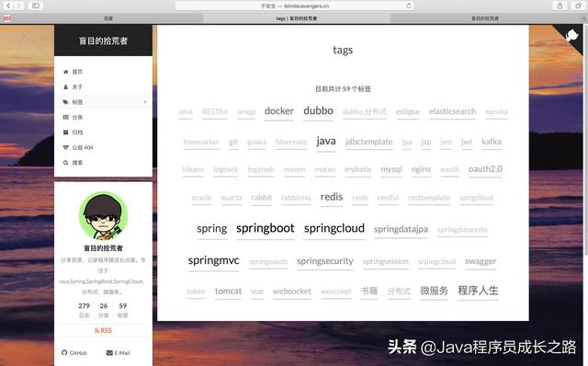Toggle the Safari sidebar icon
This screenshot has width=588, height=366.
coord(36,6)
